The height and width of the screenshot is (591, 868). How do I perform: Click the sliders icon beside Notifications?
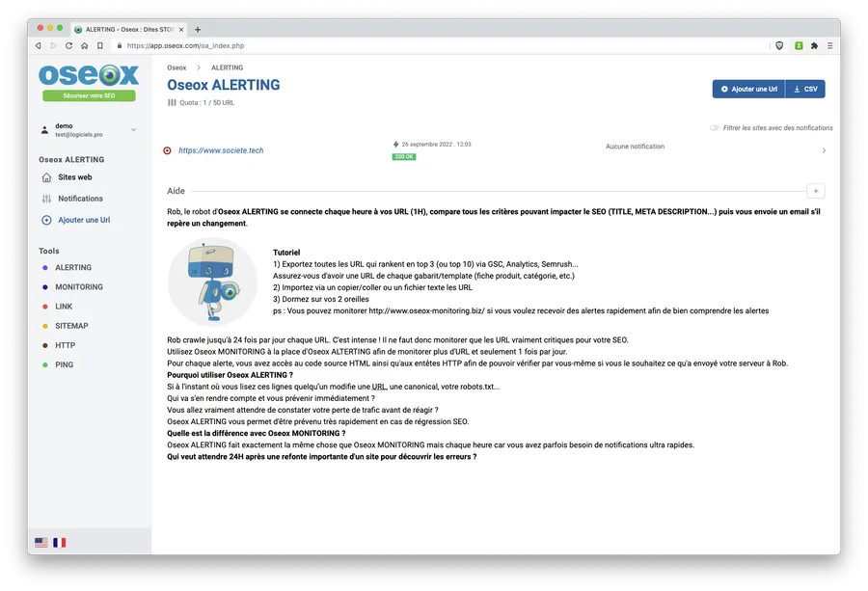click(x=46, y=199)
